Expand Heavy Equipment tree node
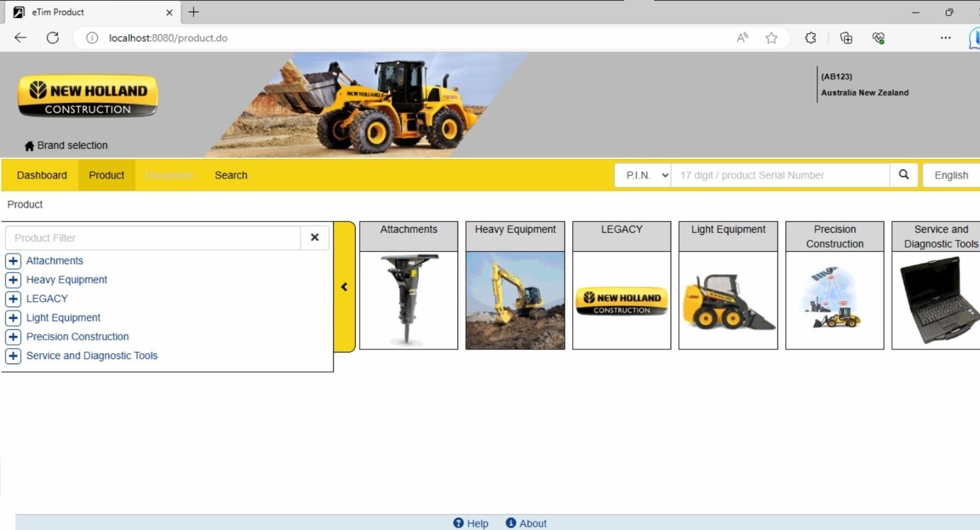Image resolution: width=980 pixels, height=530 pixels. [x=13, y=280]
